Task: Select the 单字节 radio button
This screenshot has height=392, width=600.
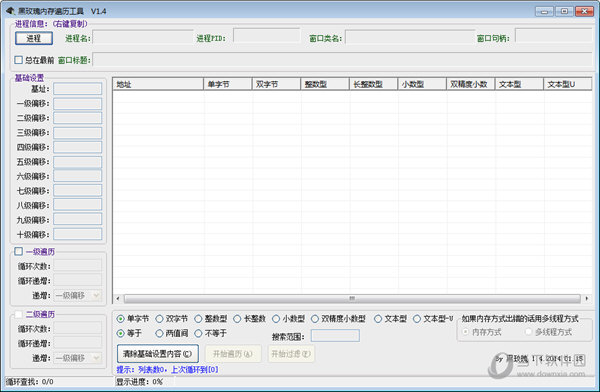Action: point(121,318)
